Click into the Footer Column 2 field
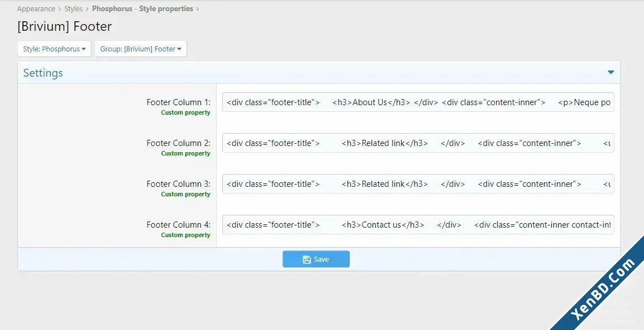 [418, 143]
